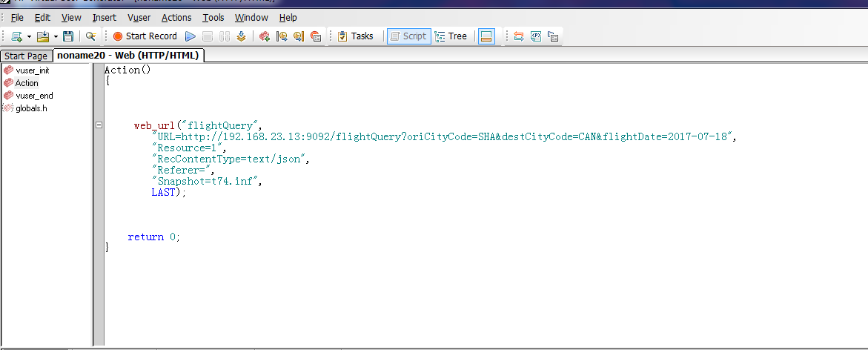
Task: Click the "return 0;" statement
Action: [154, 237]
